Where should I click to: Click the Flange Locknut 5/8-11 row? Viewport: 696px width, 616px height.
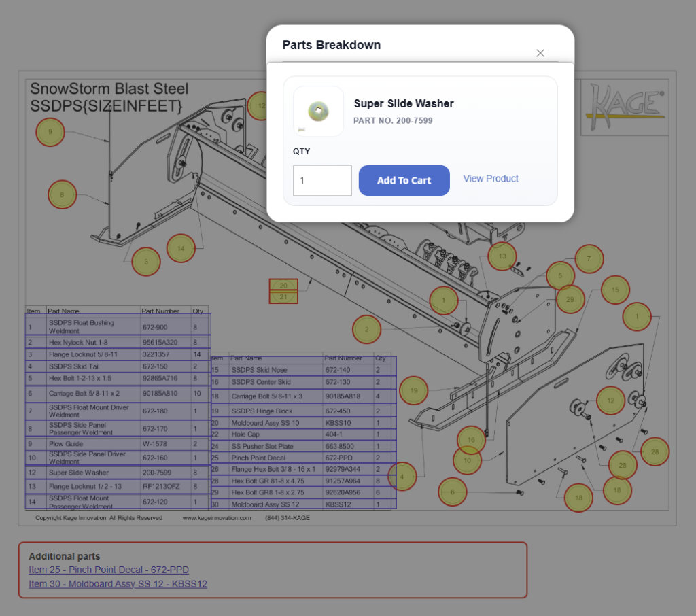[118, 354]
